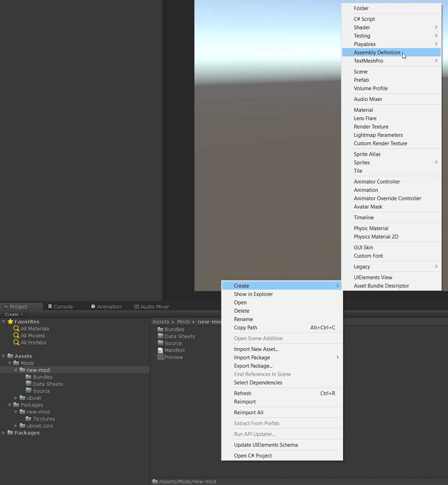Choose Show in Explorer from context menu
This screenshot has width=448, height=485.
click(x=282, y=294)
